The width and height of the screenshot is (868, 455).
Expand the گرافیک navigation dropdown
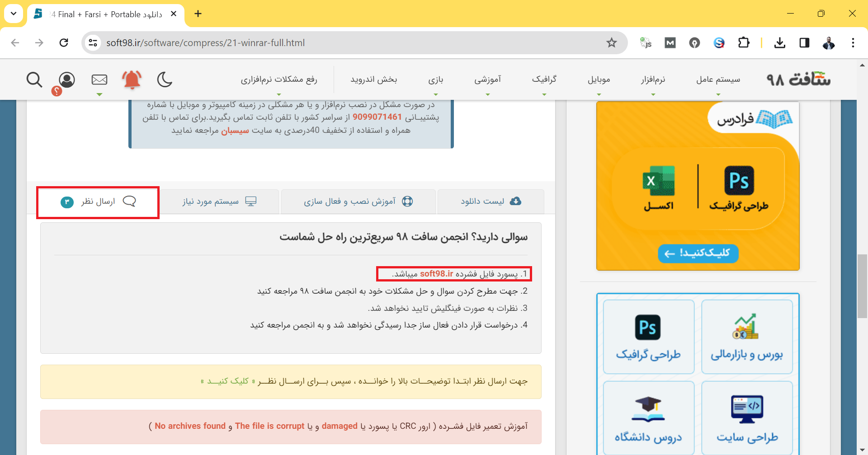click(544, 80)
